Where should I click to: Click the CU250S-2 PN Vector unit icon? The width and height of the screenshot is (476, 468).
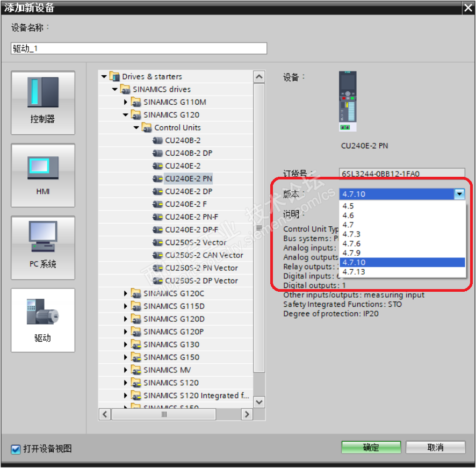point(157,268)
